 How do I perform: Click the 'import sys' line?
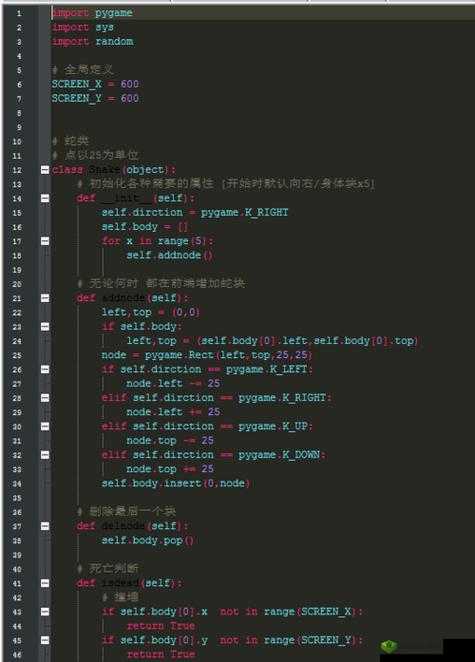click(83, 27)
